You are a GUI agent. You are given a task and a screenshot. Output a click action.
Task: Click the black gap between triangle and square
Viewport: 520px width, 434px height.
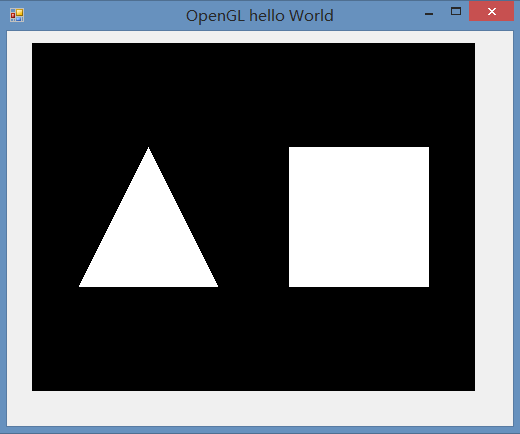[253, 217]
